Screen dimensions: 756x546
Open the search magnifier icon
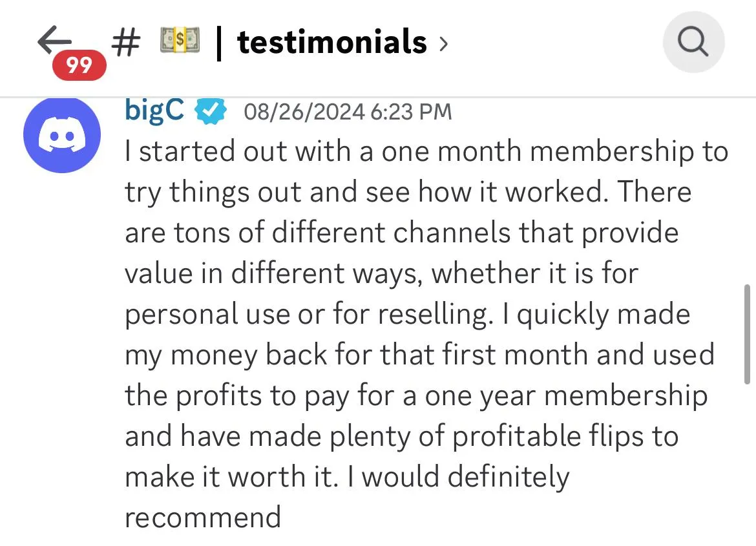pyautogui.click(x=693, y=42)
